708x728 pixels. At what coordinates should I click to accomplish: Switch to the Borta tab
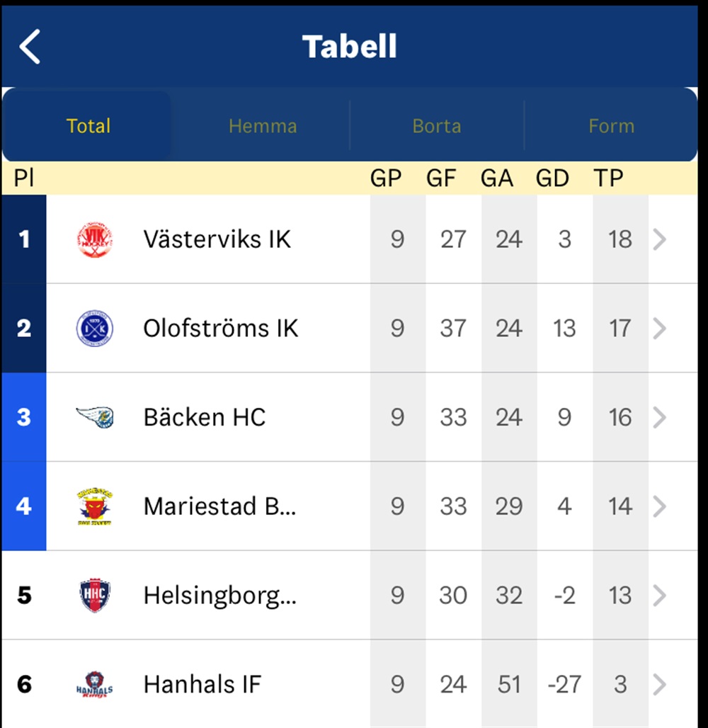click(x=437, y=126)
